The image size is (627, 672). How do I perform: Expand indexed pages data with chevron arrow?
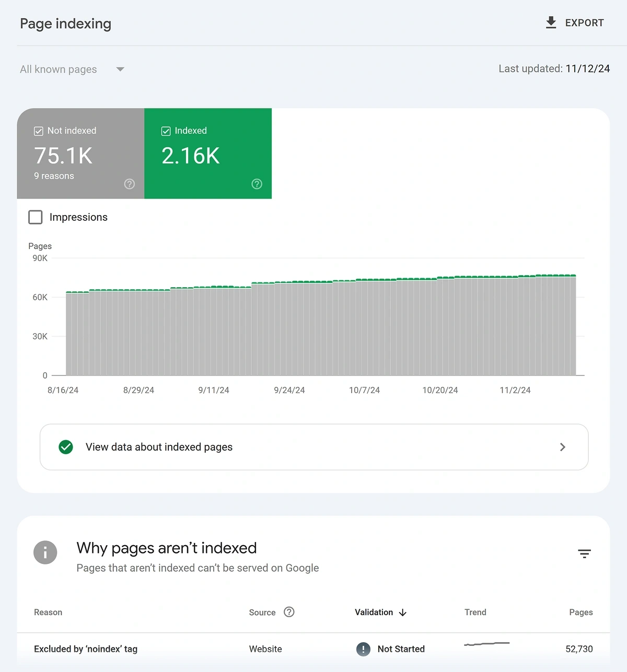point(563,447)
